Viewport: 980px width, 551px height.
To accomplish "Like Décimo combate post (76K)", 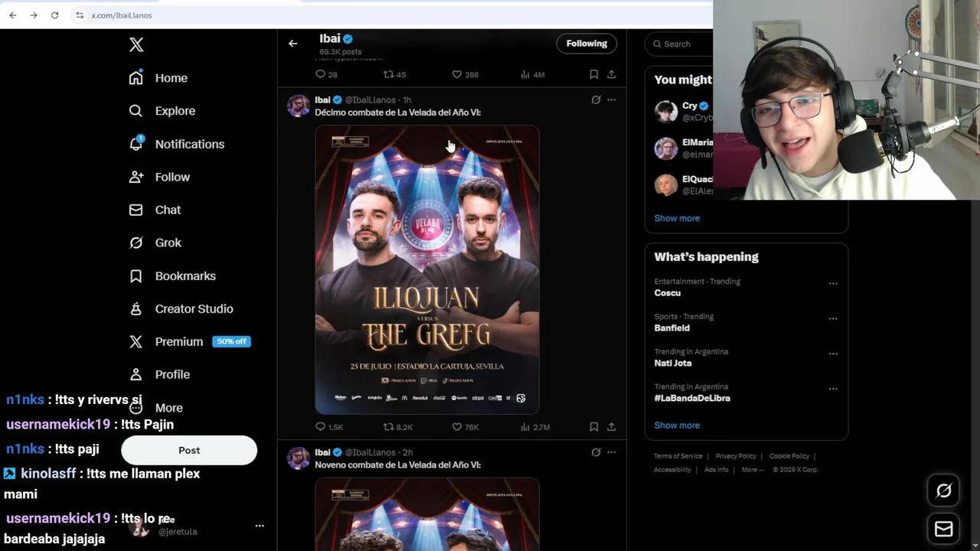I will [465, 427].
